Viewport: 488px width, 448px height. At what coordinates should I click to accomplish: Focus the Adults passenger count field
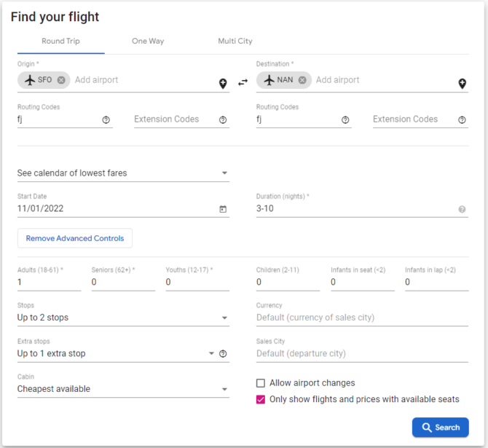click(x=50, y=282)
